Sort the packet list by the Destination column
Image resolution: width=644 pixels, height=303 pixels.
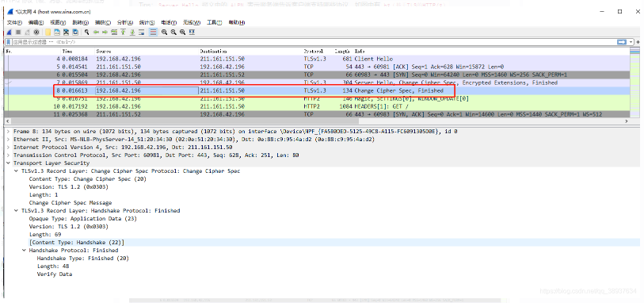[251, 52]
